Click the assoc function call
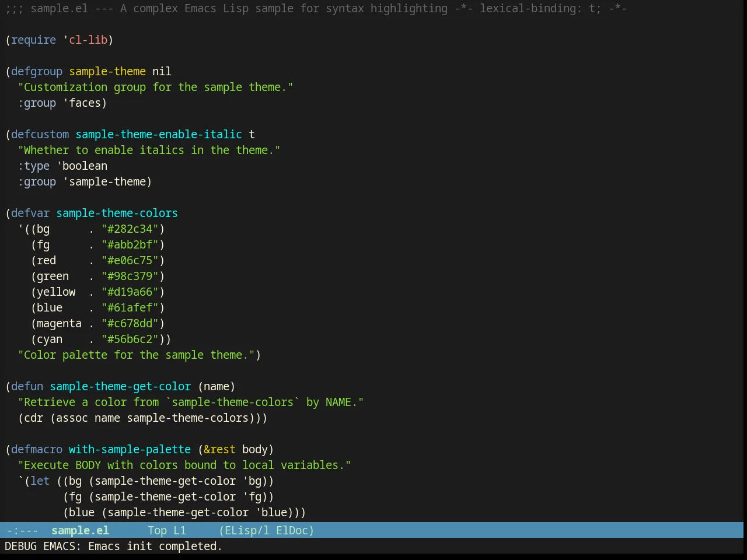Viewport: 747px width, 560px height. (x=72, y=418)
